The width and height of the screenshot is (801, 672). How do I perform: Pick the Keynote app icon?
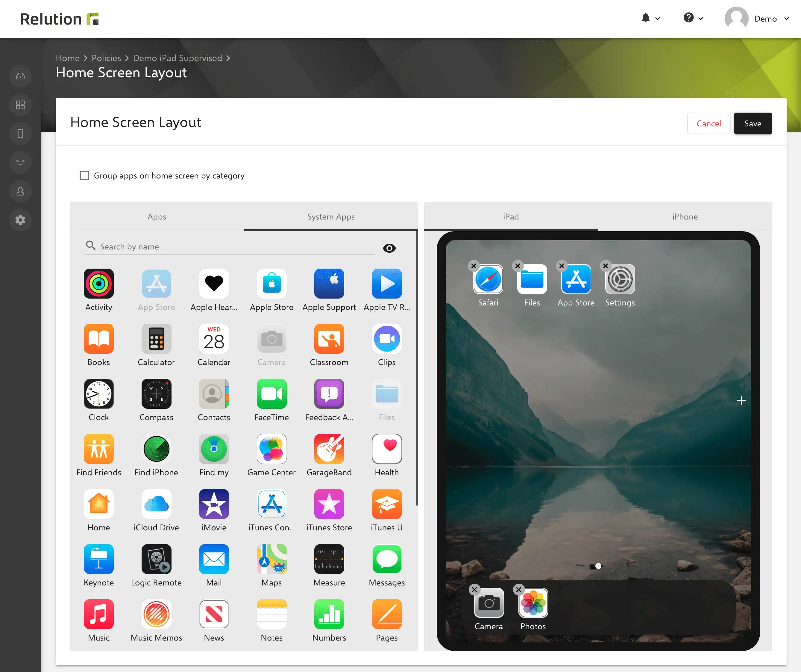pyautogui.click(x=98, y=559)
